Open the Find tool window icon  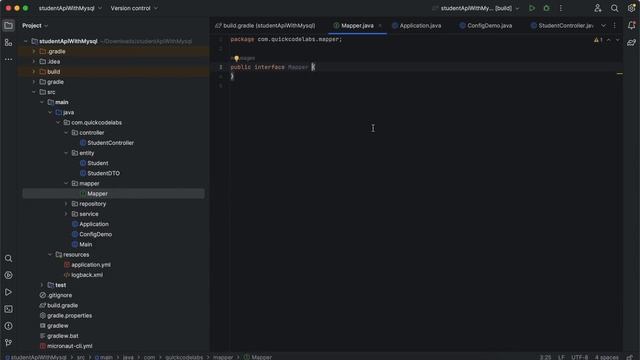(x=8, y=258)
